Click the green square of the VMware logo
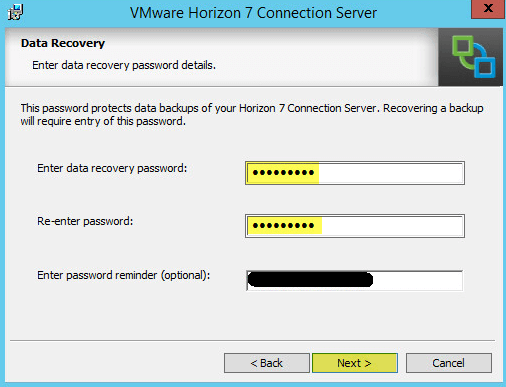Image resolution: width=506 pixels, height=387 pixels. (x=463, y=46)
